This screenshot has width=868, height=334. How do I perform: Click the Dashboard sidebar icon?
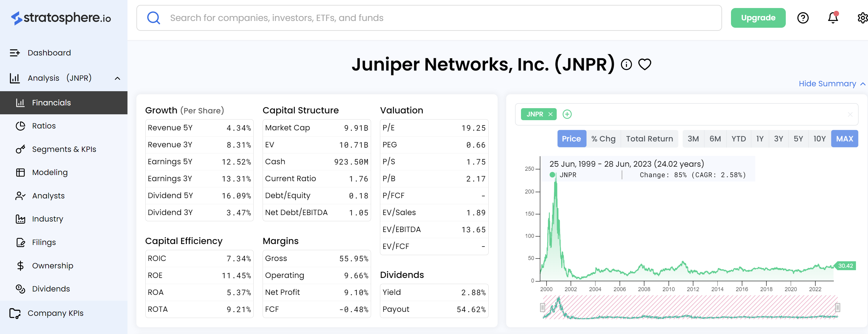pos(14,53)
